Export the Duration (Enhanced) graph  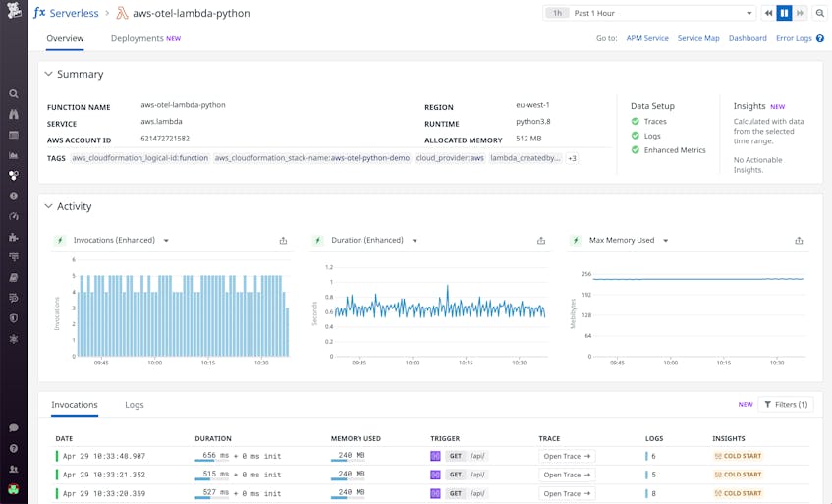click(x=541, y=241)
